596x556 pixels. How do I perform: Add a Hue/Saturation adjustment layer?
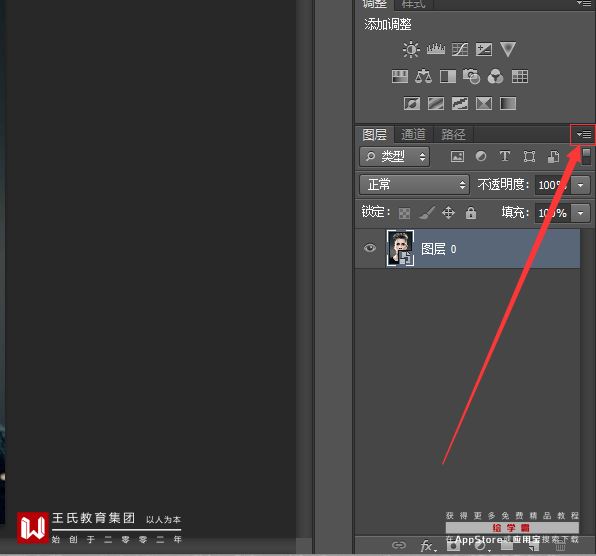point(400,76)
